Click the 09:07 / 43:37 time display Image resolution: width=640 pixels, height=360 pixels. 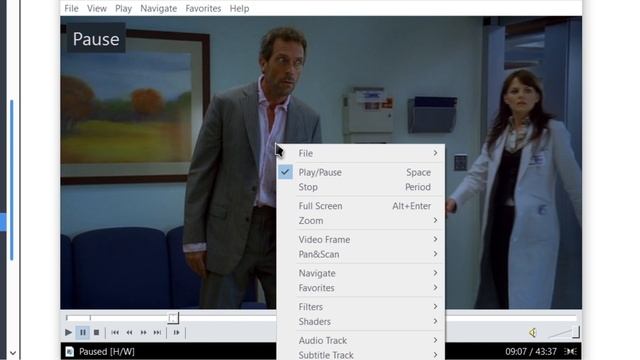coord(531,351)
